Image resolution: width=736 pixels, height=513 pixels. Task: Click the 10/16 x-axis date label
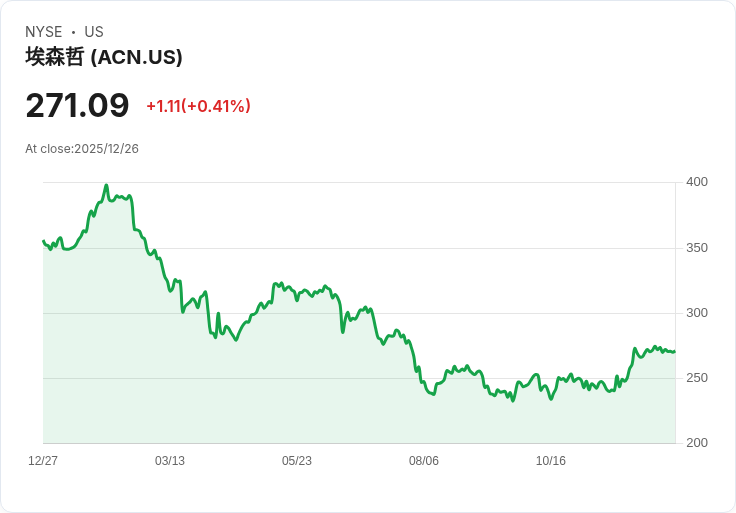[x=551, y=461]
